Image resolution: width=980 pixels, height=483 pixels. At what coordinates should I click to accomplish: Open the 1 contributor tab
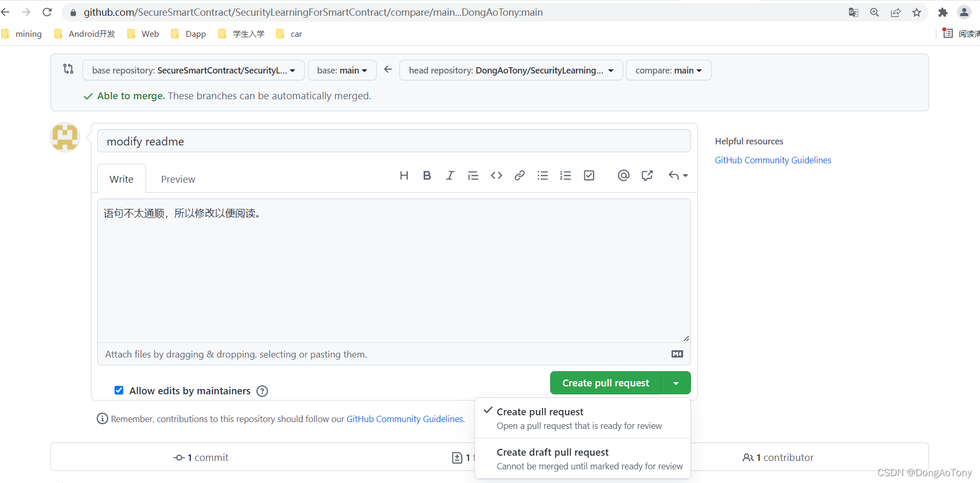(778, 457)
